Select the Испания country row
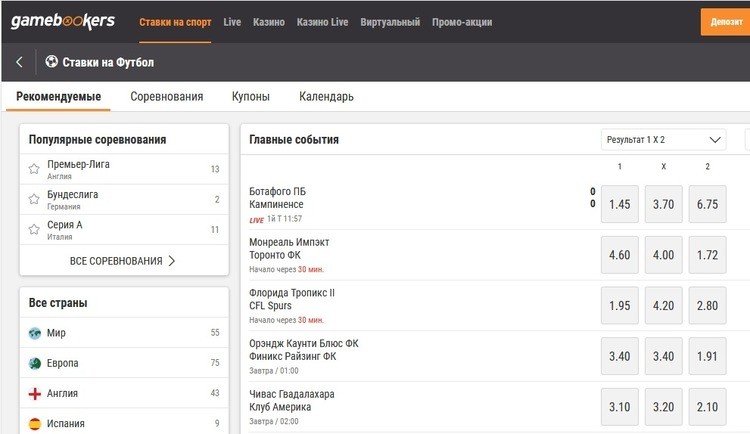750x434 pixels. 124,423
